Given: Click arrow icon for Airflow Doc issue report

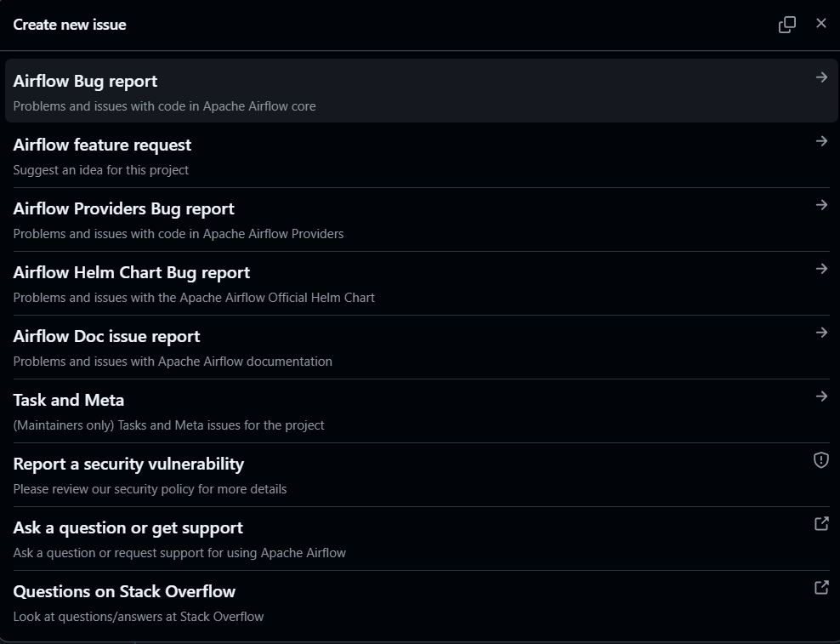Looking at the screenshot, I should click(x=821, y=333).
